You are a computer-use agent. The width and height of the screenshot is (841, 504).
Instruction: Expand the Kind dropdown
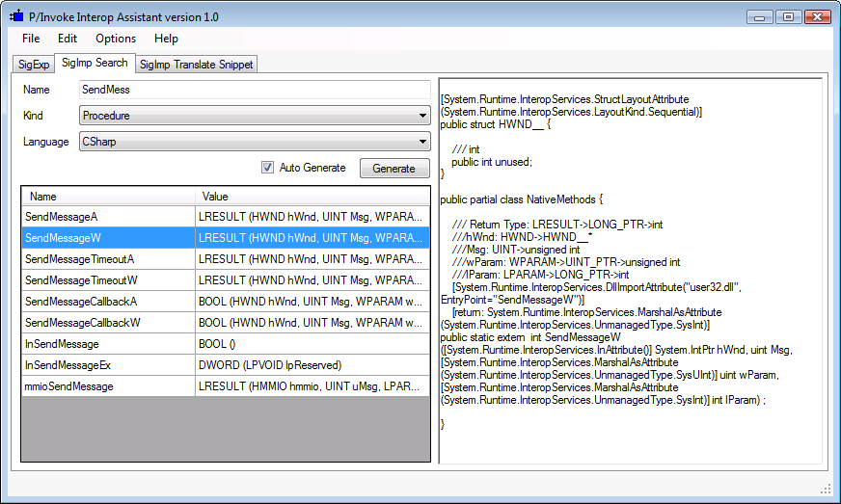pyautogui.click(x=255, y=116)
